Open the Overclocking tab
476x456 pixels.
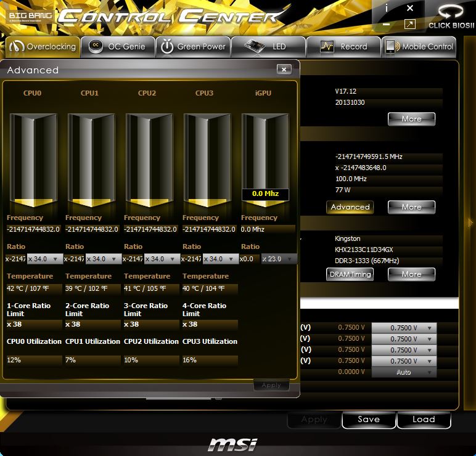43,47
